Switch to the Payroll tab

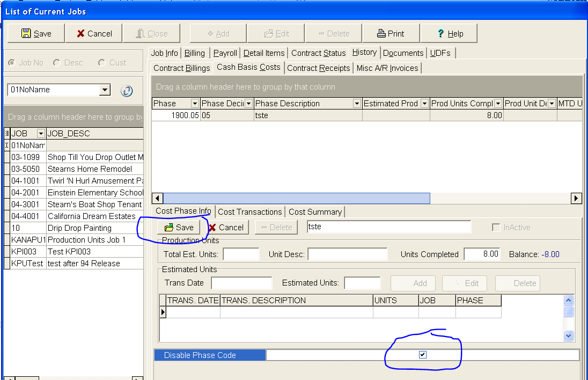point(225,53)
